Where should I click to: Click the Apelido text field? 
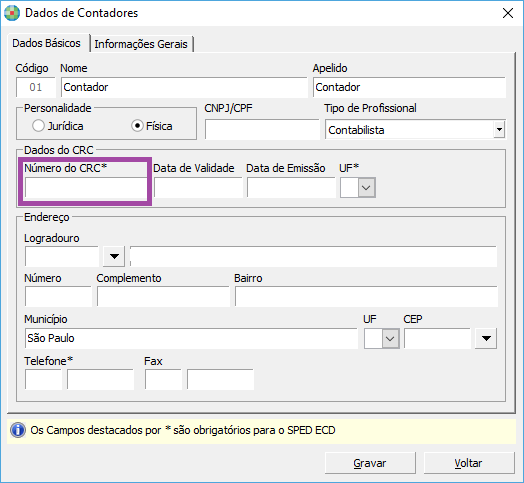pos(409,87)
